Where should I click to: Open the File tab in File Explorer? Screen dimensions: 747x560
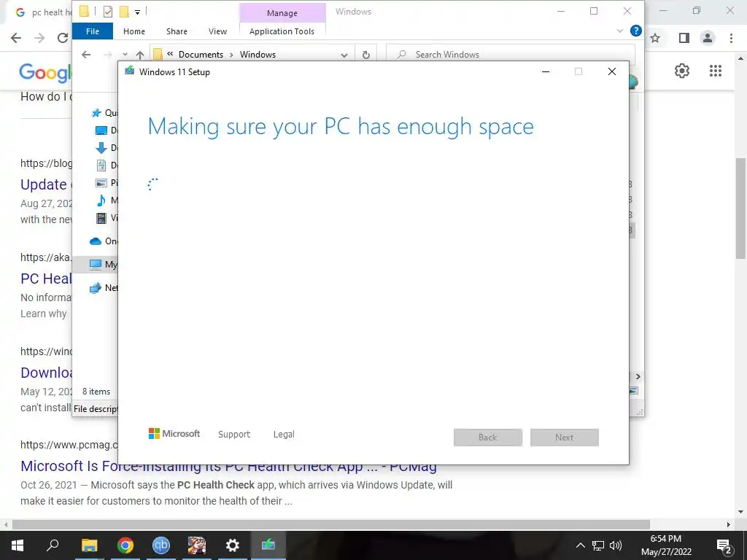(x=93, y=31)
